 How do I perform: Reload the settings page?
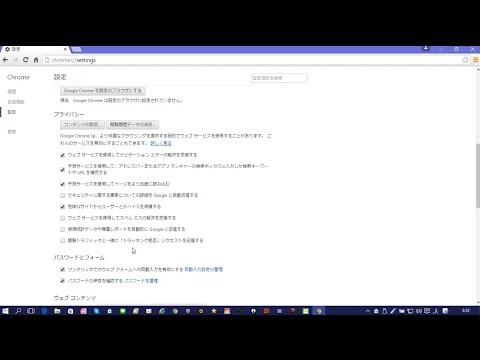pyautogui.click(x=26, y=60)
